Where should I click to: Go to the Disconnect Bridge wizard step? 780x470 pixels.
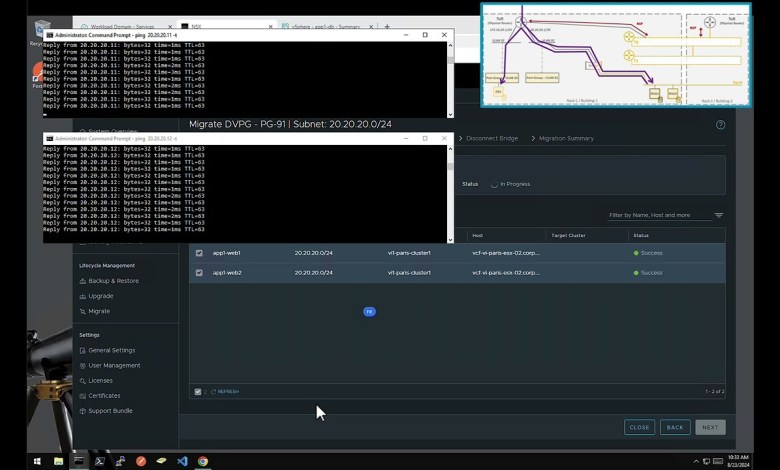coord(492,138)
